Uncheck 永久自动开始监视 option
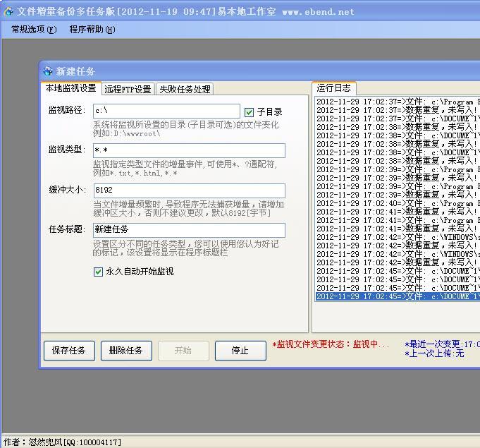The width and height of the screenshot is (480, 448). pyautogui.click(x=98, y=272)
